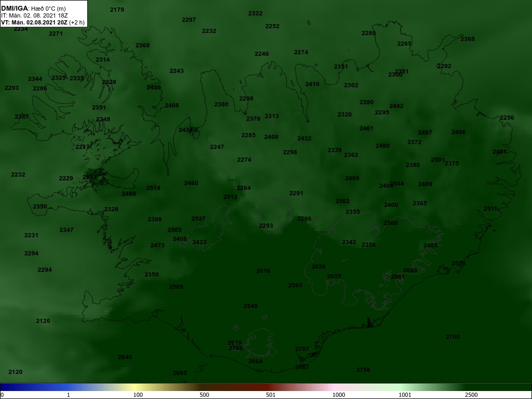Image resolution: width=532 pixels, height=399 pixels.
Task: Click the height value 2460
Action: tap(191, 183)
